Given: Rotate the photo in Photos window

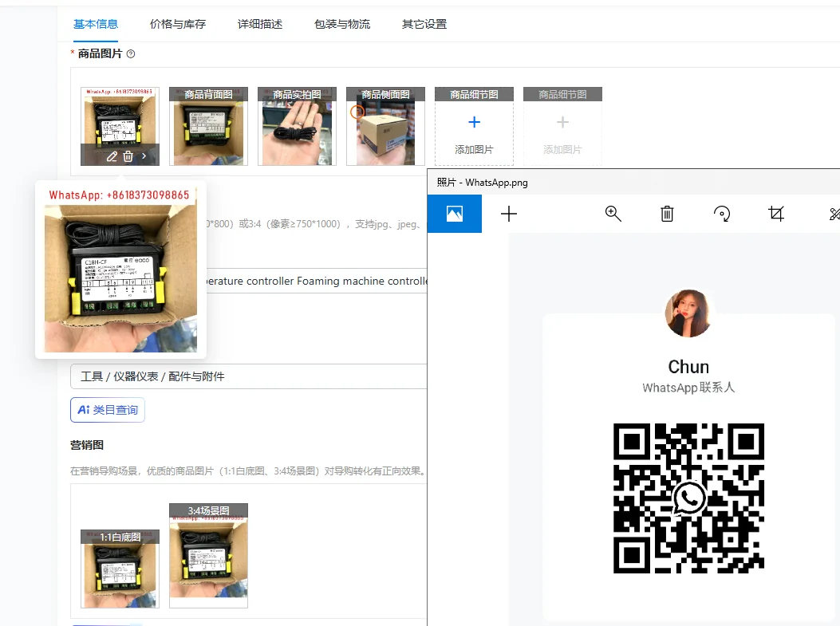Looking at the screenshot, I should (x=722, y=215).
